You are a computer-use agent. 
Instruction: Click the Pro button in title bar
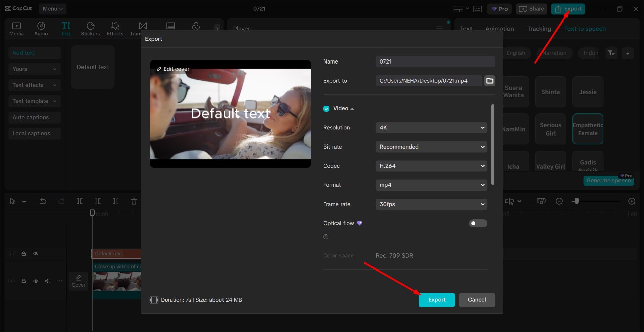499,9
